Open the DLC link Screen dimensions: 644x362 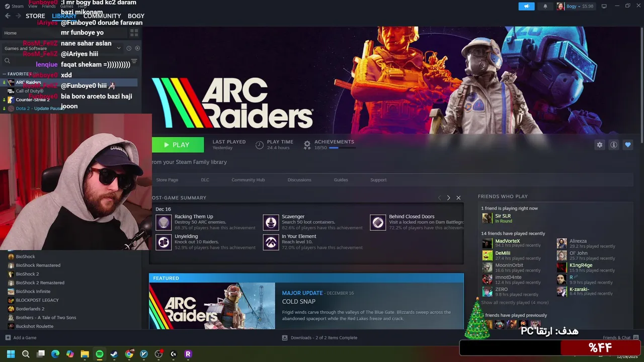205,179
